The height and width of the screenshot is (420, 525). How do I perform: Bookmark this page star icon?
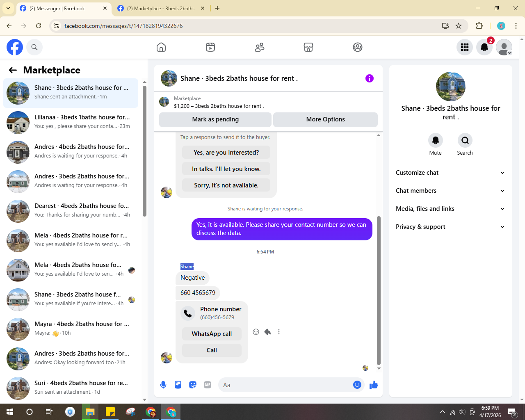[x=459, y=26]
